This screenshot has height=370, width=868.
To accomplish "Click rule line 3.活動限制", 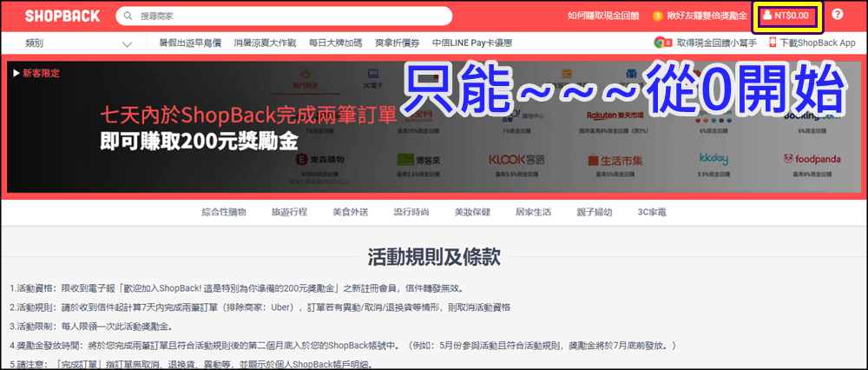I will pos(91,326).
